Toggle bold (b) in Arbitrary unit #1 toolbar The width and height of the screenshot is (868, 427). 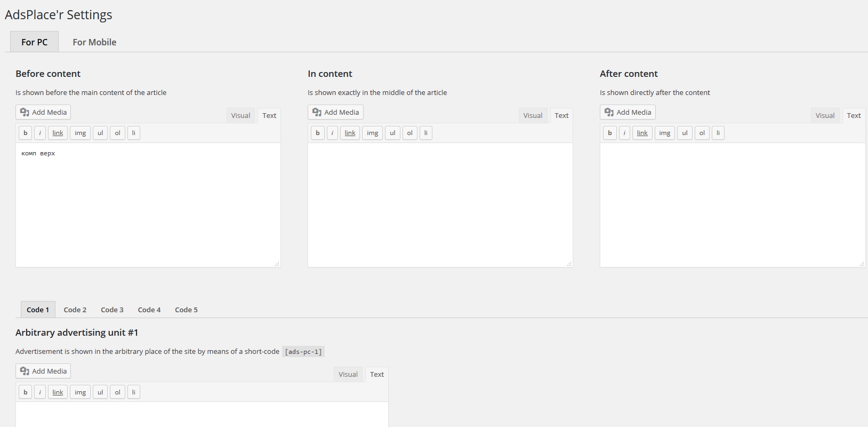pos(25,392)
